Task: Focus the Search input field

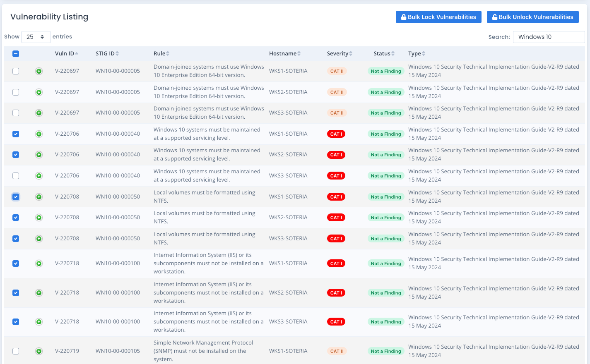Action: click(x=549, y=37)
